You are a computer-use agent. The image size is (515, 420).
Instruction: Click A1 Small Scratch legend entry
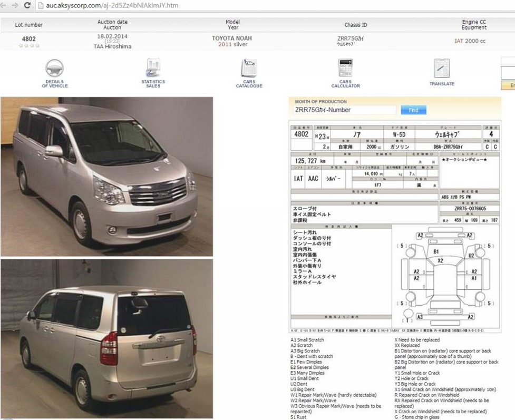(307, 340)
